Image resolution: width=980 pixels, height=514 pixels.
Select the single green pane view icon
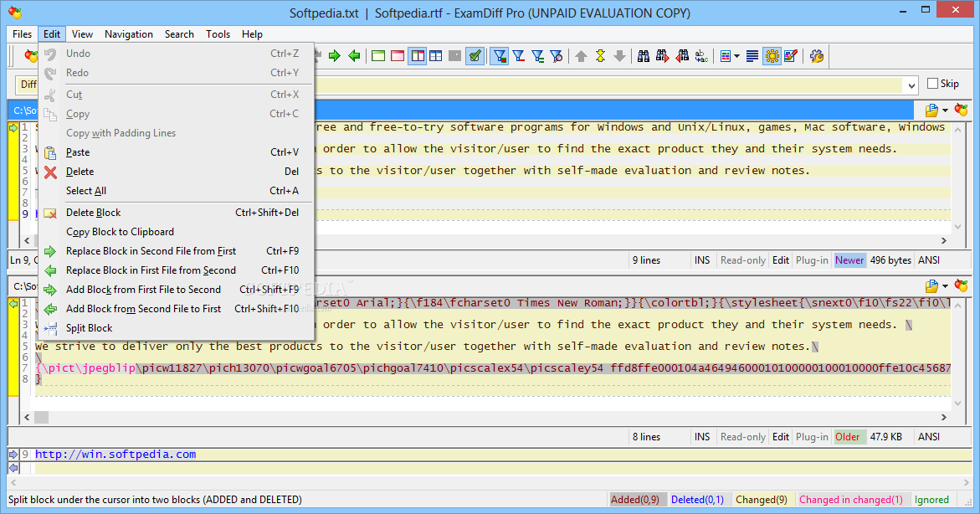[x=378, y=56]
